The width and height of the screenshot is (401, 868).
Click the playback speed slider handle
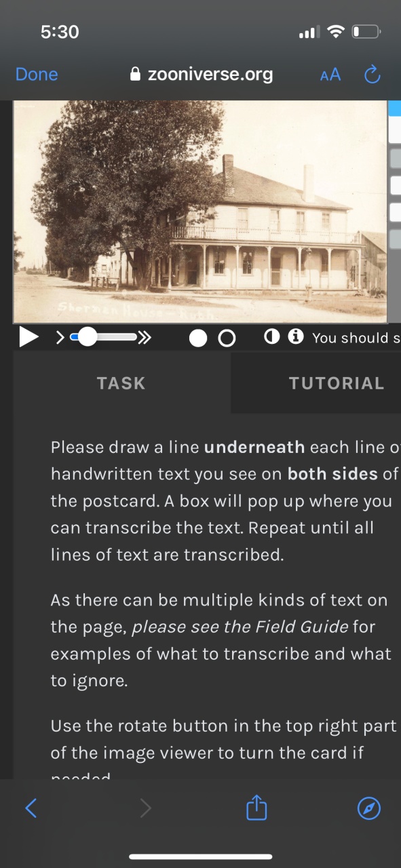tap(88, 336)
